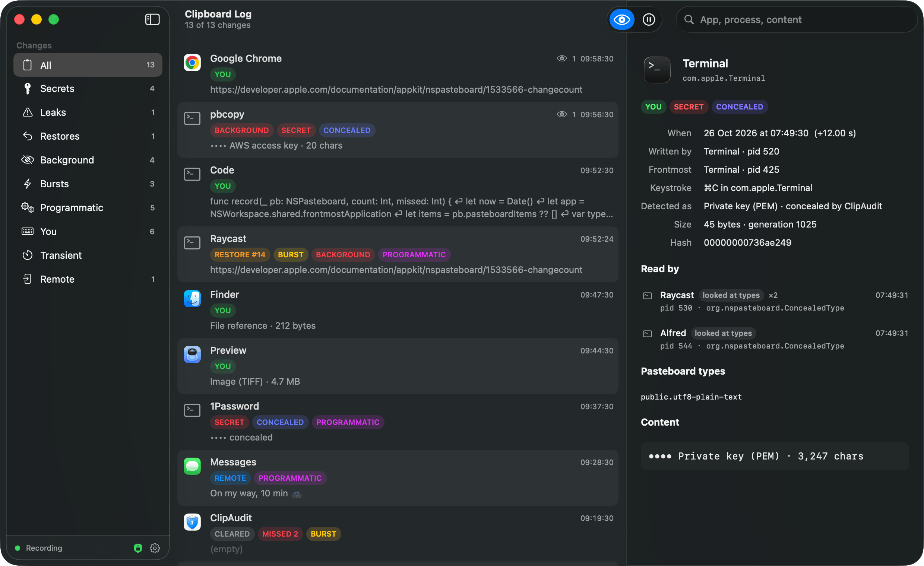Click the public.utf8-plain-text pasteboard type
This screenshot has width=924, height=566.
tap(691, 397)
